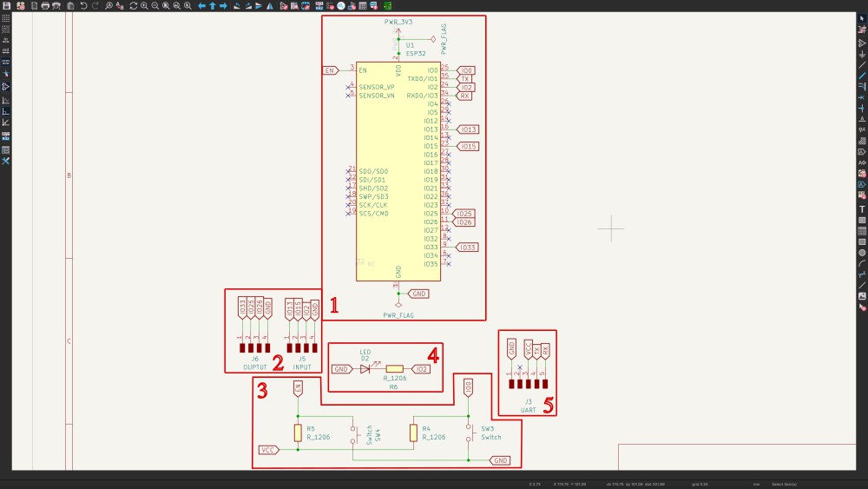Activate the Highlight Net tool
The height and width of the screenshot is (489, 868).
tap(862, 30)
